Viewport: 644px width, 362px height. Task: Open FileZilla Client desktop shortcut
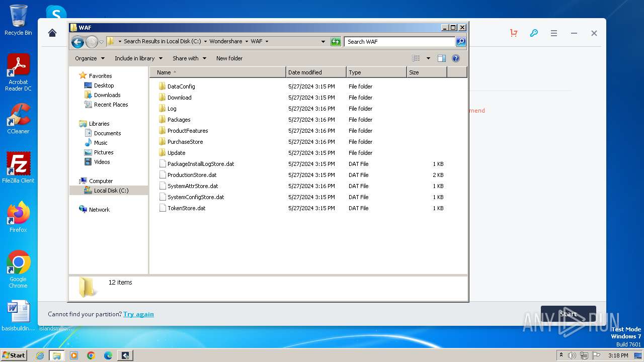[18, 167]
